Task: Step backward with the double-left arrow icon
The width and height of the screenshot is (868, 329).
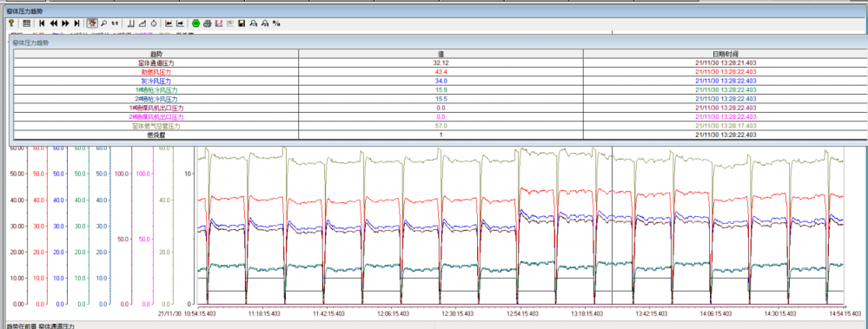Action: pos(54,23)
